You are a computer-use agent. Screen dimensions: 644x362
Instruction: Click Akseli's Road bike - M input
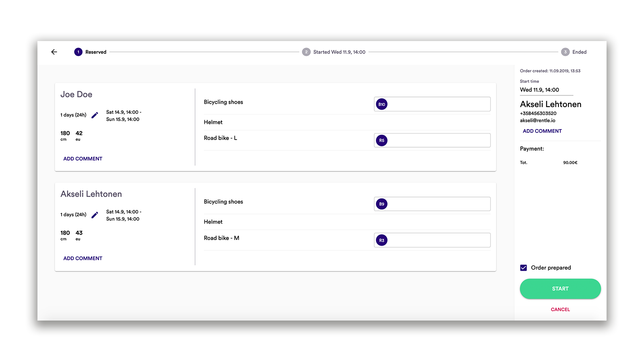[x=439, y=240]
